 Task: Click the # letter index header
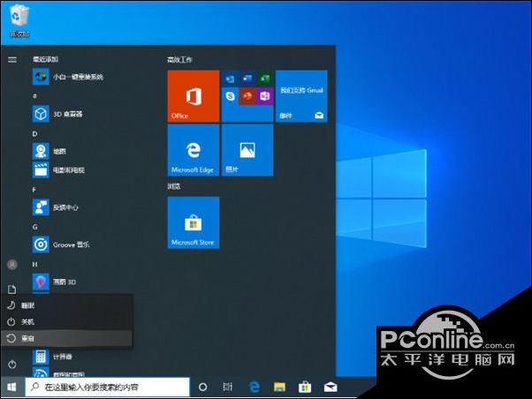coord(34,96)
